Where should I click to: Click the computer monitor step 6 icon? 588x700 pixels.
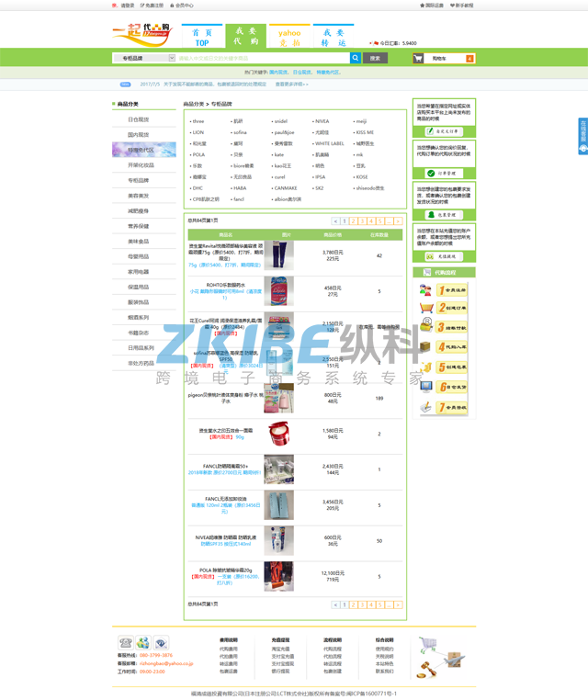[426, 387]
